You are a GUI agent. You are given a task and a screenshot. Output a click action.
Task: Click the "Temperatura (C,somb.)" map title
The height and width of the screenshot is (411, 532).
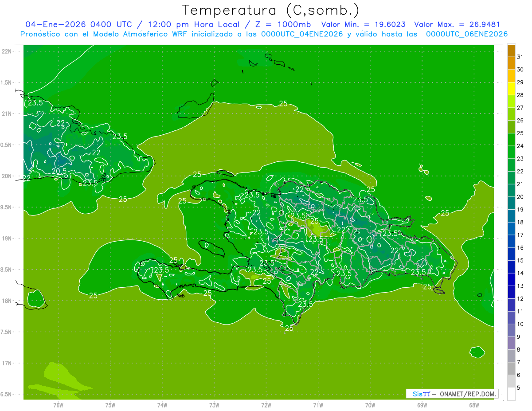(270, 10)
